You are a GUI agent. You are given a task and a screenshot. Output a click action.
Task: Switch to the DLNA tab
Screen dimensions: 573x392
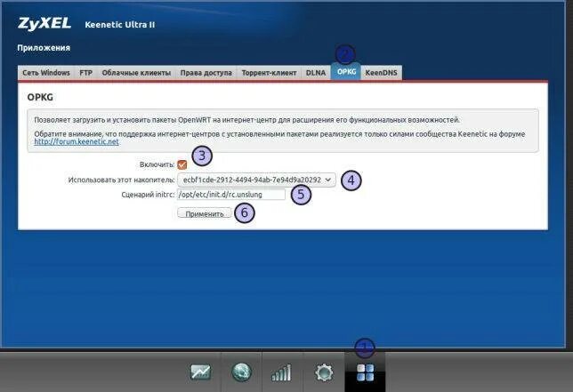pos(316,73)
